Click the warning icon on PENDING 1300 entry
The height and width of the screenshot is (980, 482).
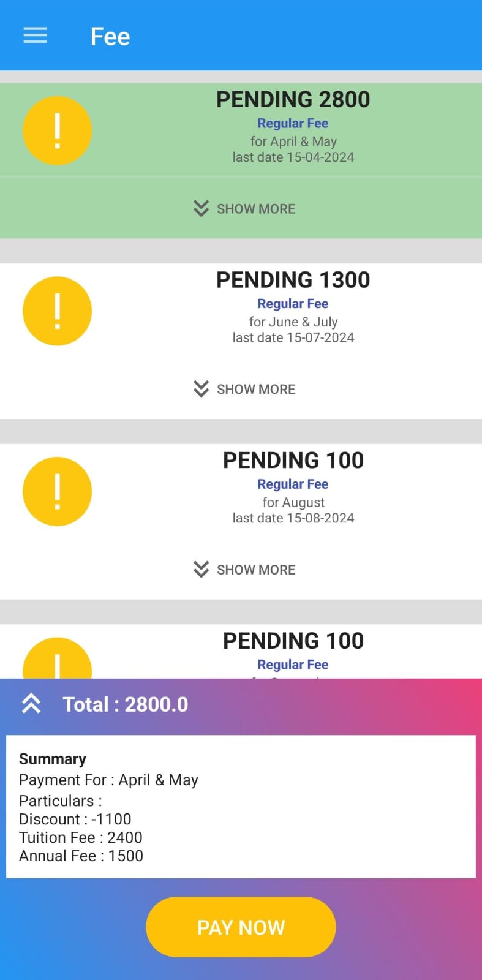coord(57,311)
